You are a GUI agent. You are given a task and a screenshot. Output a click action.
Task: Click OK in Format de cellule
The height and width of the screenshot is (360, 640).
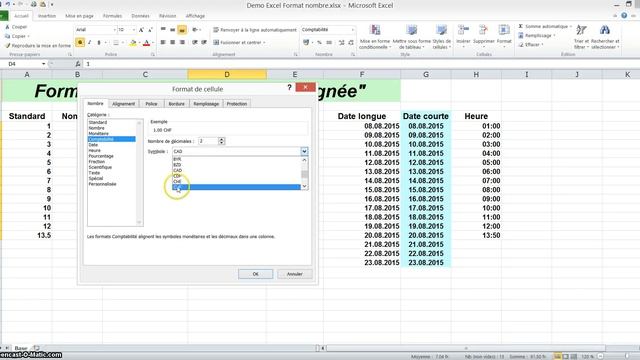[x=256, y=274]
